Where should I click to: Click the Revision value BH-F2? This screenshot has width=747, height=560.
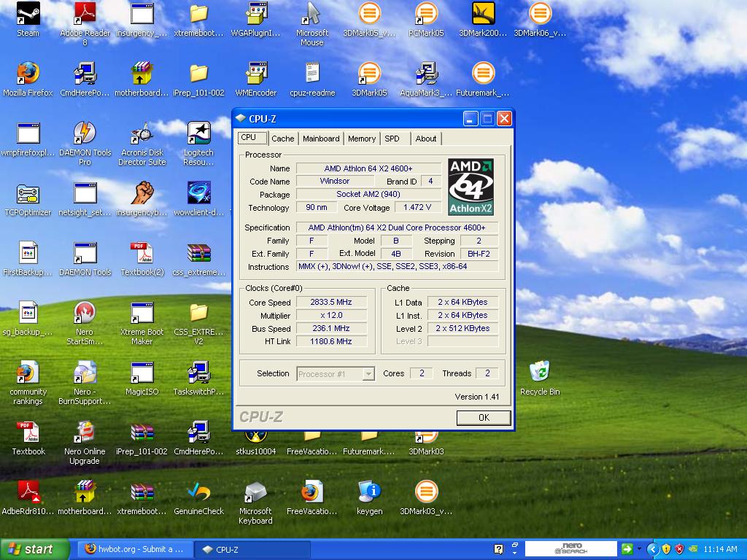(x=479, y=254)
